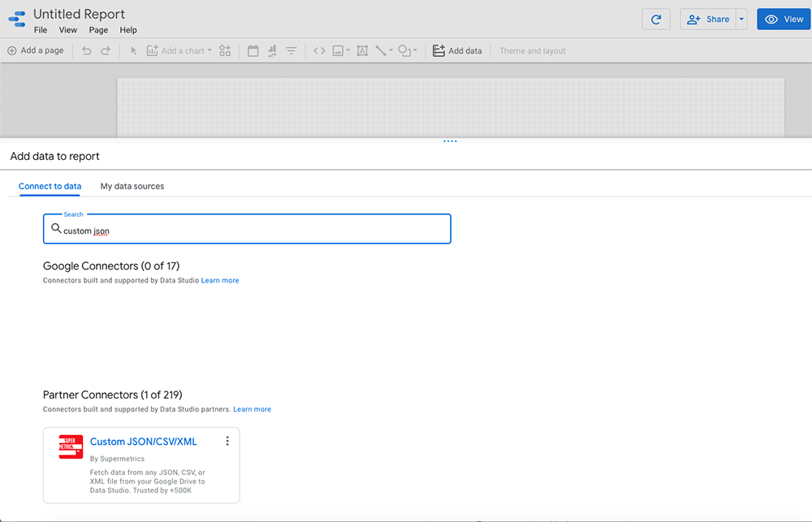Open the View menu

coord(68,30)
